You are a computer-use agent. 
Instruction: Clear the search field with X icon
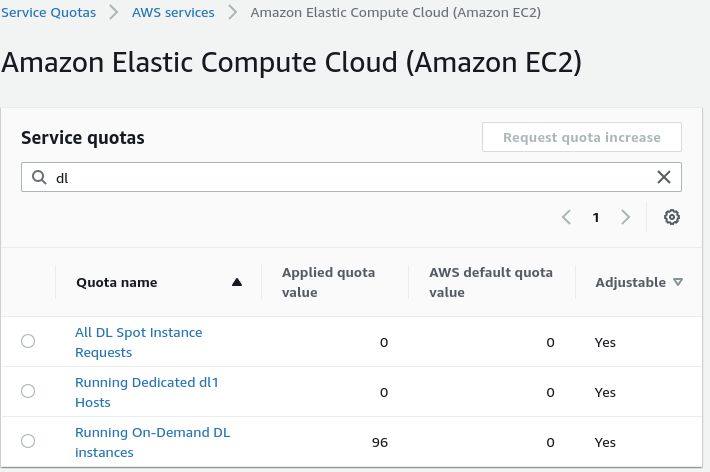pos(664,177)
